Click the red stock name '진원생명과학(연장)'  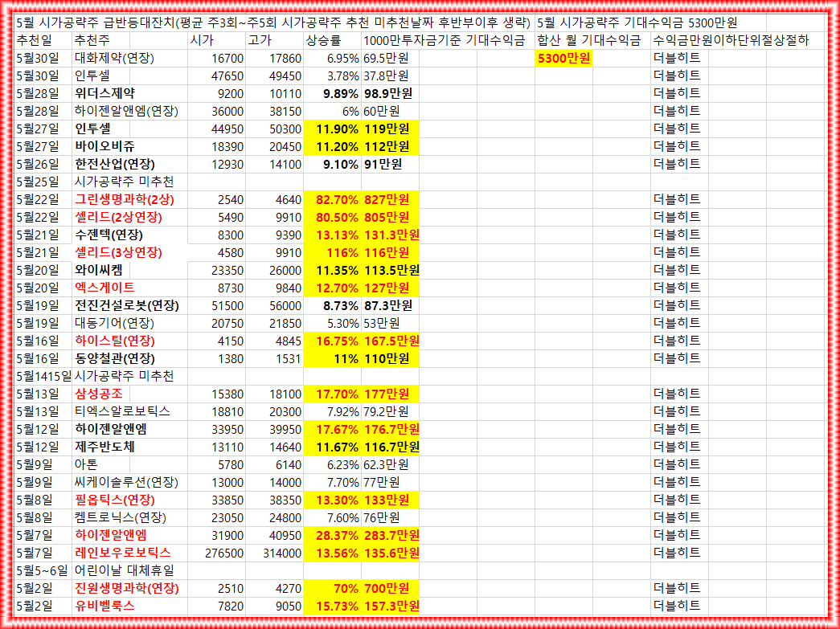pyautogui.click(x=127, y=588)
